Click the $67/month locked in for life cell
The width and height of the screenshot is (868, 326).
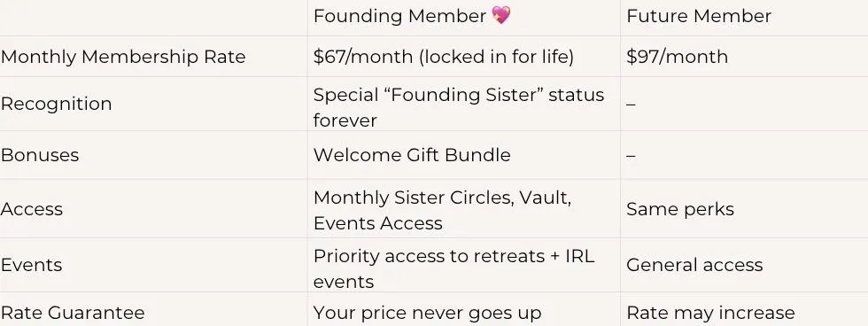point(443,57)
